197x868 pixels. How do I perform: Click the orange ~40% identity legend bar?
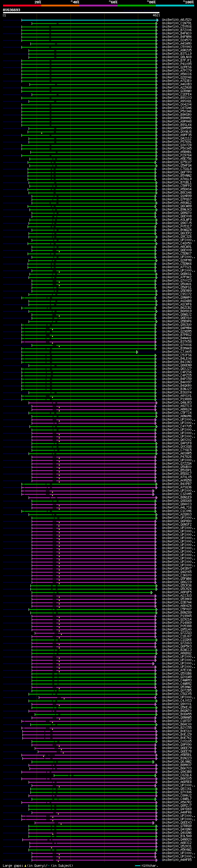pos(60,6)
